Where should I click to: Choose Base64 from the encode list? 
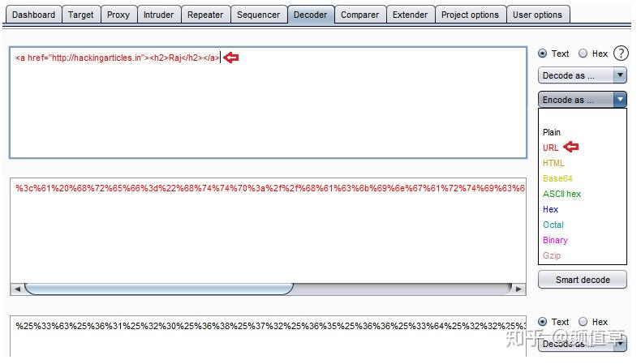coord(557,178)
